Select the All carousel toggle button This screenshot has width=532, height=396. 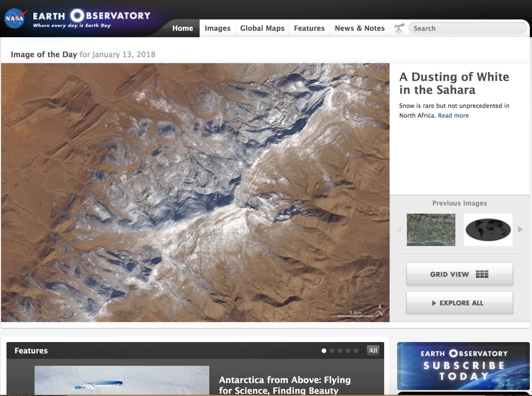click(372, 350)
